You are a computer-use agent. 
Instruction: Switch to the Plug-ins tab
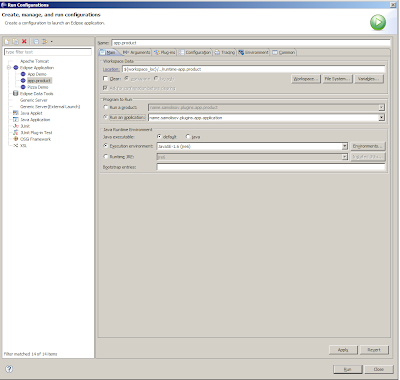click(164, 52)
